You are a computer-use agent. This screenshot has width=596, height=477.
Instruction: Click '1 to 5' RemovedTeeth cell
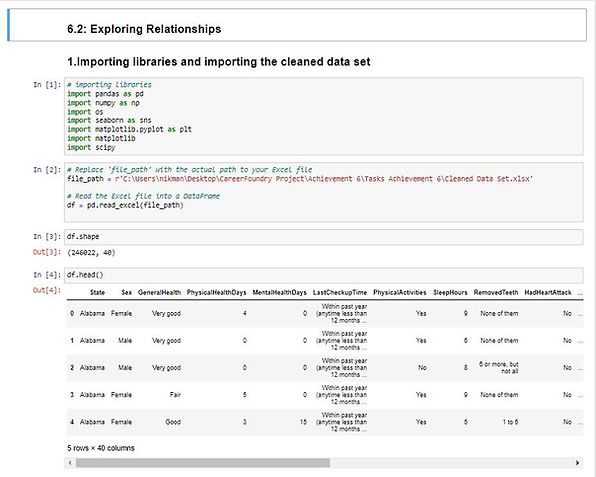click(510, 422)
